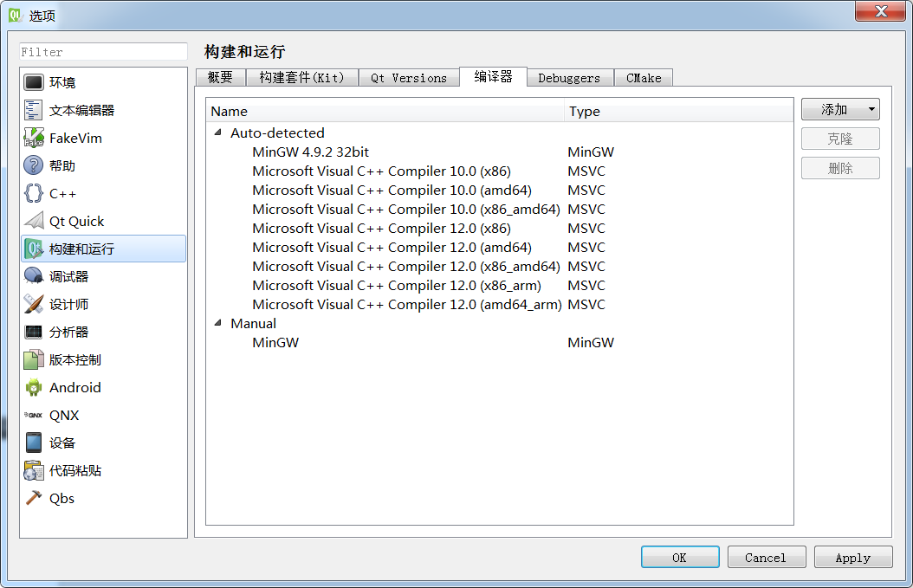The width and height of the screenshot is (913, 588).
Task: Select Visual C++ Compiler 12.0 (x86_arm)
Action: 397,285
